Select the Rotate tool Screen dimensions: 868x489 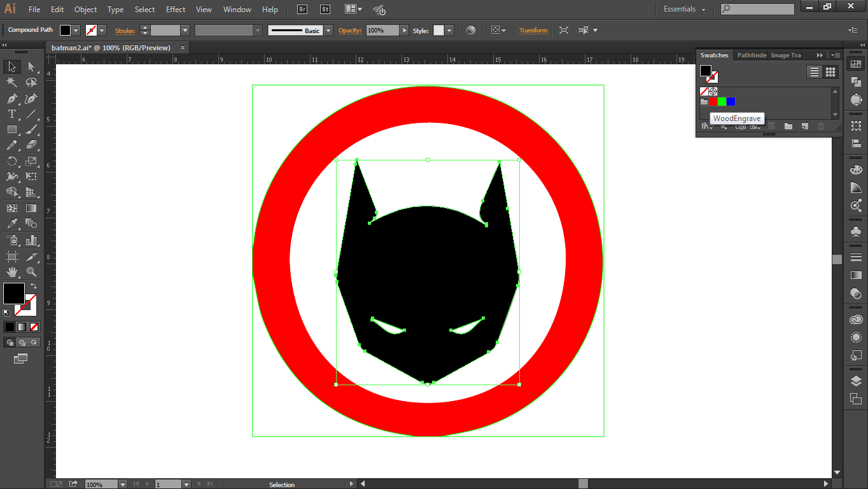[x=12, y=161]
